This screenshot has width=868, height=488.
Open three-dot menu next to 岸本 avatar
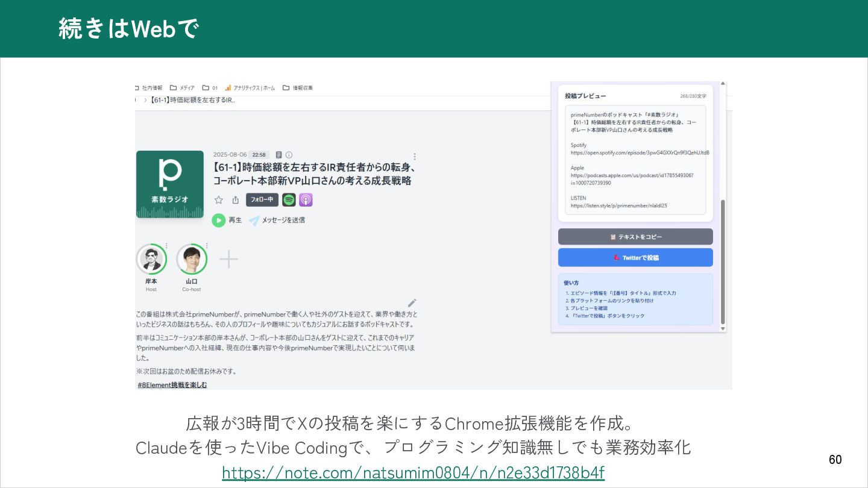point(166,246)
